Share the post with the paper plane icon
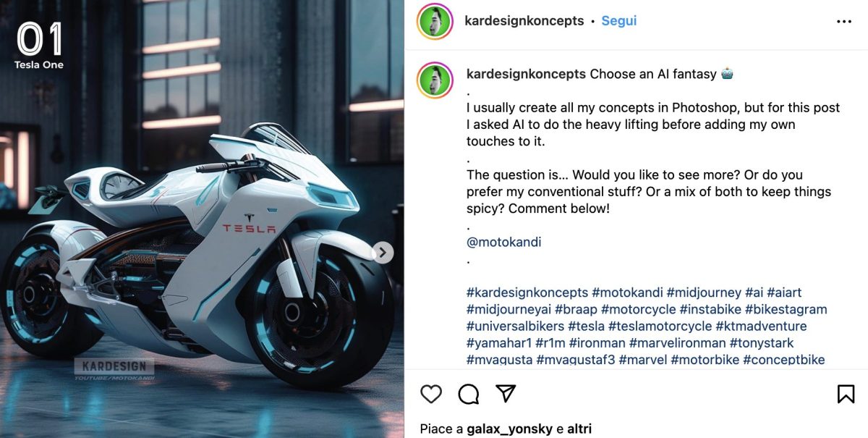The image size is (868, 438). (x=506, y=394)
